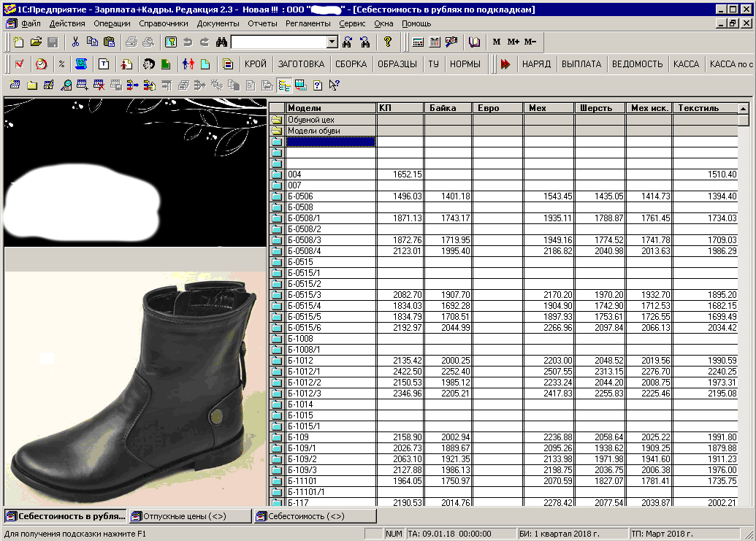Click the binoculars Find icon
Image resolution: width=756 pixels, height=541 pixels.
(220, 42)
